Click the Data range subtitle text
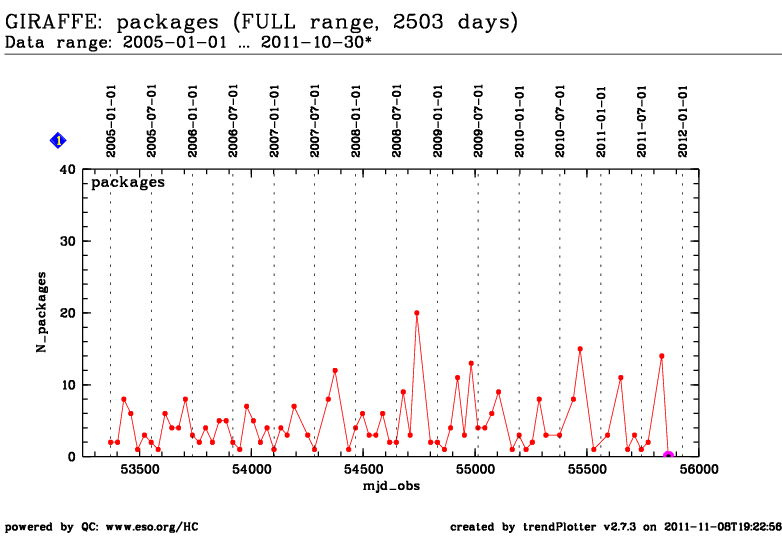Viewport: 782px width, 542px height. 189,43
